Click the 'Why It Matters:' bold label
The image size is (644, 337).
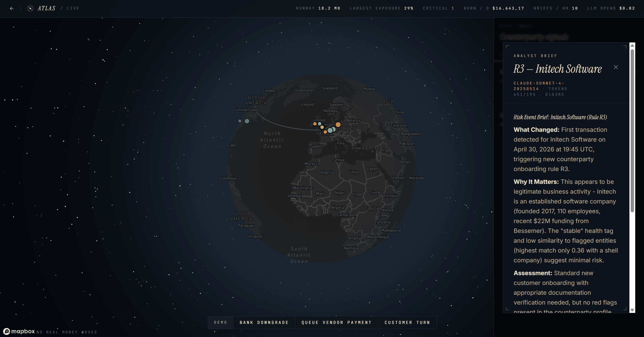click(536, 182)
